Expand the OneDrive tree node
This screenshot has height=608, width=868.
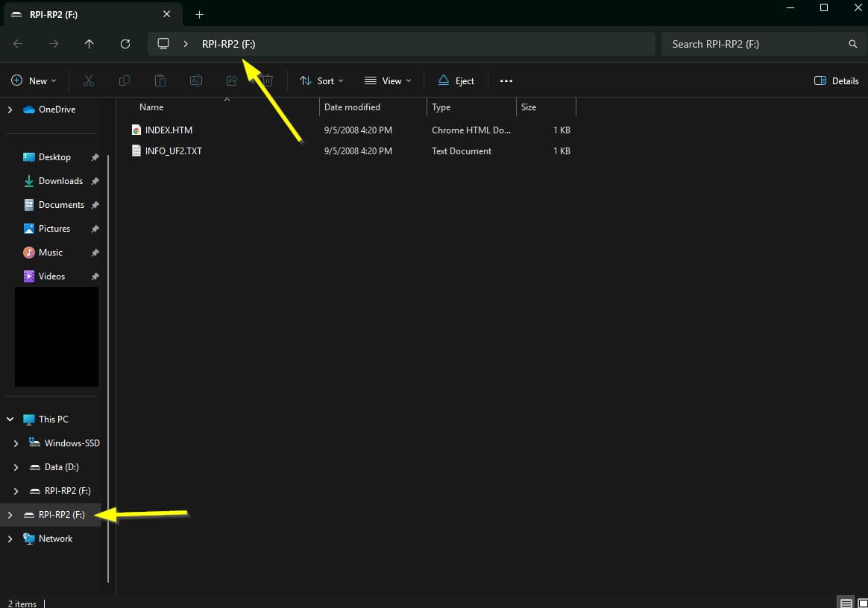[10, 110]
